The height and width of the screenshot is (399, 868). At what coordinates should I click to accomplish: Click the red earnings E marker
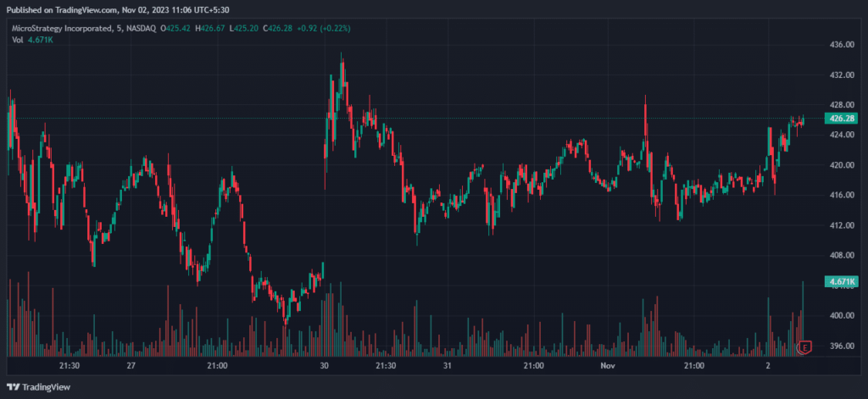point(805,347)
